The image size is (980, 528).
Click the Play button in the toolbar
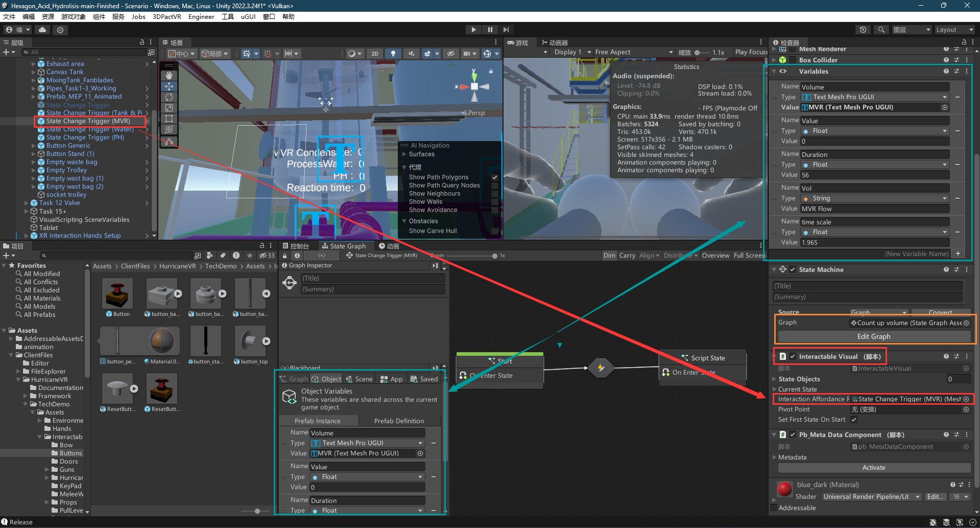(x=473, y=30)
